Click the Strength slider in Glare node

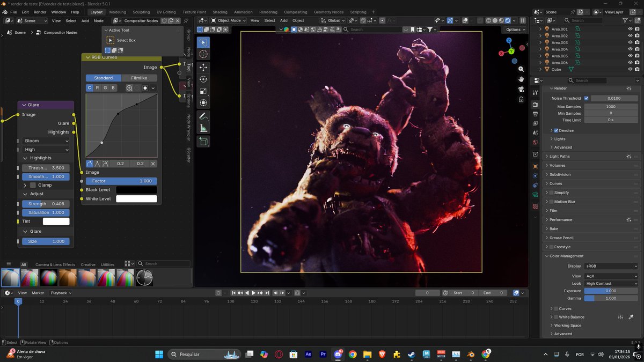pyautogui.click(x=46, y=204)
